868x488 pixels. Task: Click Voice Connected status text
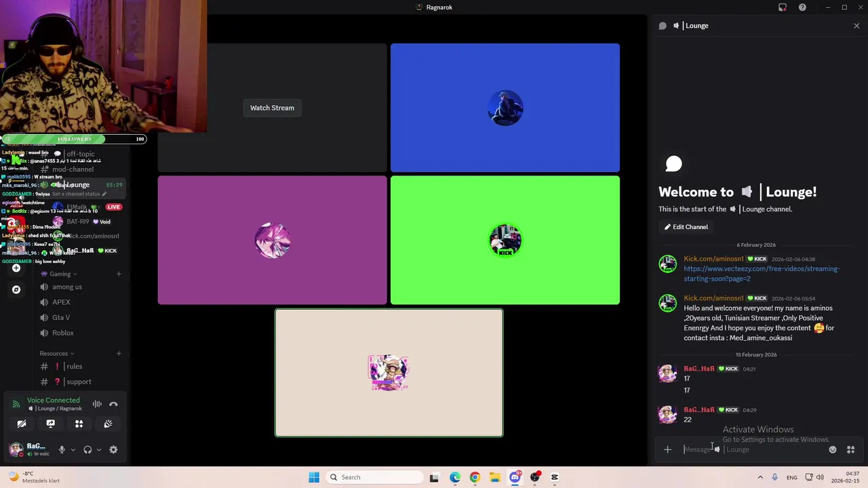tap(53, 401)
